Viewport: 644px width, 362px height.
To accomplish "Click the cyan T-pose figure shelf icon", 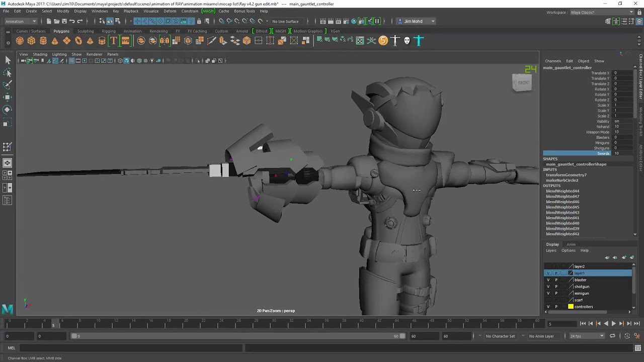I will click(x=419, y=41).
